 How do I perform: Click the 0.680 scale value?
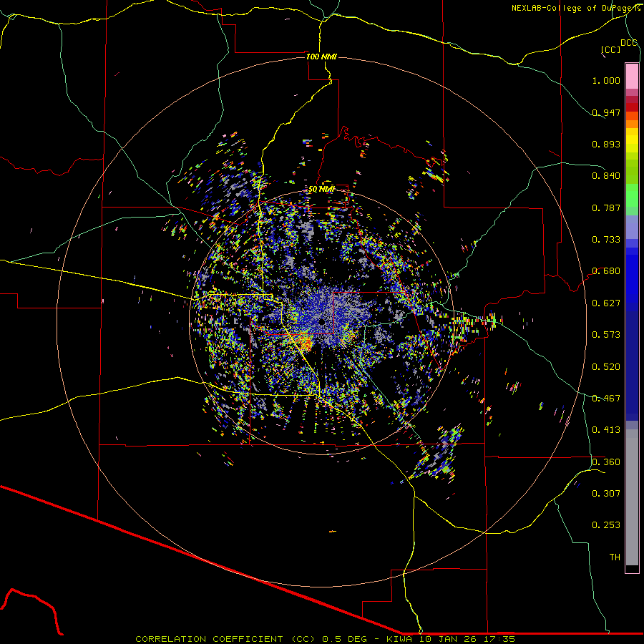[x=606, y=271]
